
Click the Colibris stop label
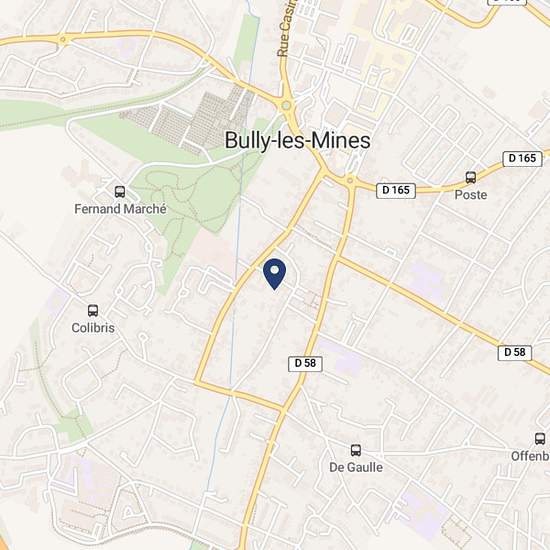[93, 328]
